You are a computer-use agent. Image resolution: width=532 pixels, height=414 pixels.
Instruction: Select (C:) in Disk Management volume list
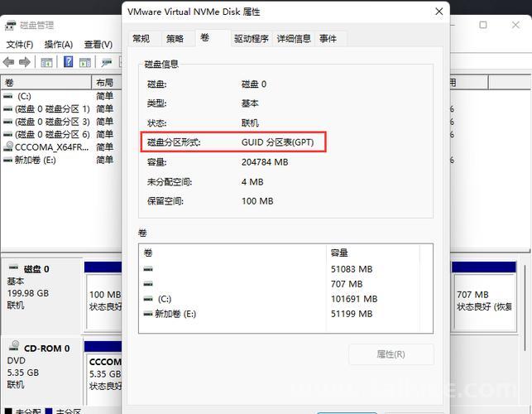click(x=61, y=96)
